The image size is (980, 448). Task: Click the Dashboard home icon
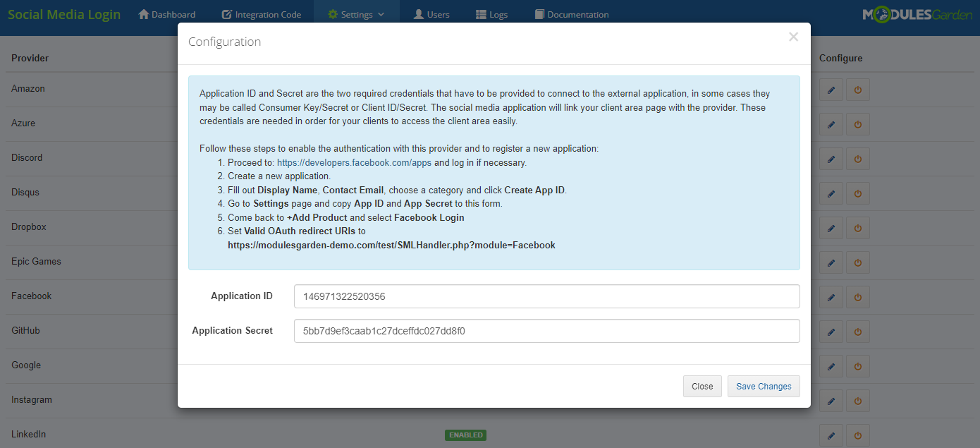click(x=142, y=13)
